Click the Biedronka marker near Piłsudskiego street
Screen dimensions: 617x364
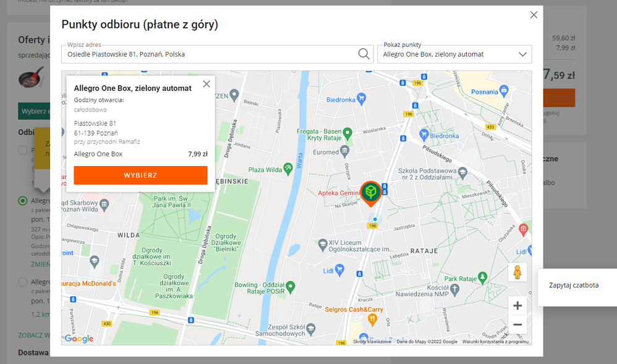click(x=424, y=135)
